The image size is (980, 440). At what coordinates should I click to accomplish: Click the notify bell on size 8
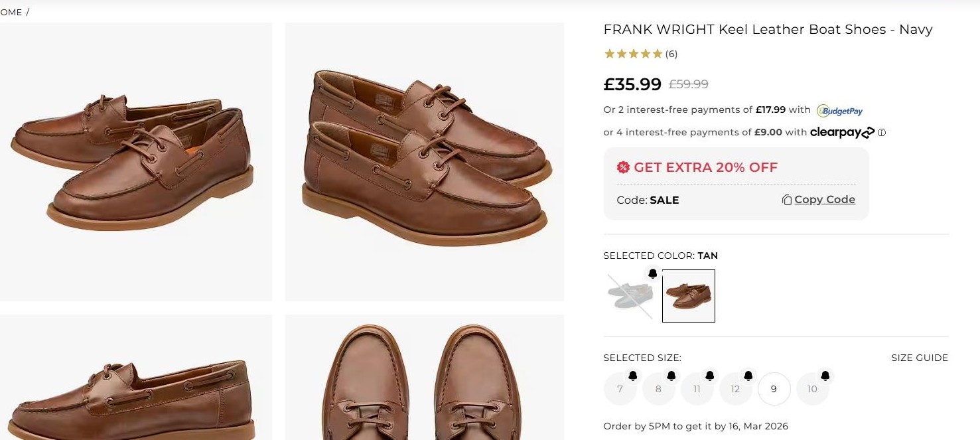point(671,376)
